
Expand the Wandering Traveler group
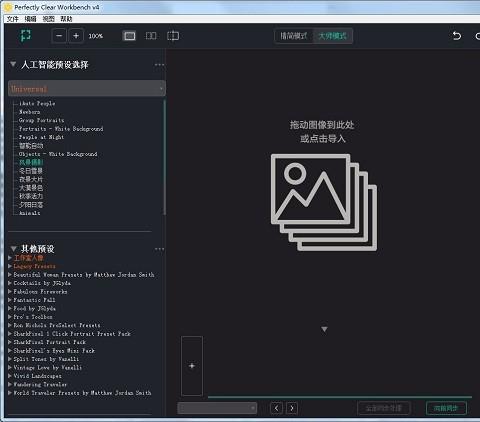[10, 384]
